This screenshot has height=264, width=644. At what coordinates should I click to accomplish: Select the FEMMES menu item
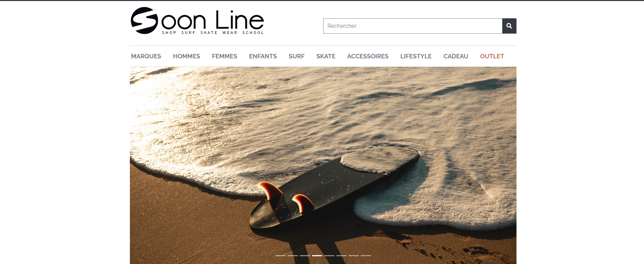(x=225, y=56)
